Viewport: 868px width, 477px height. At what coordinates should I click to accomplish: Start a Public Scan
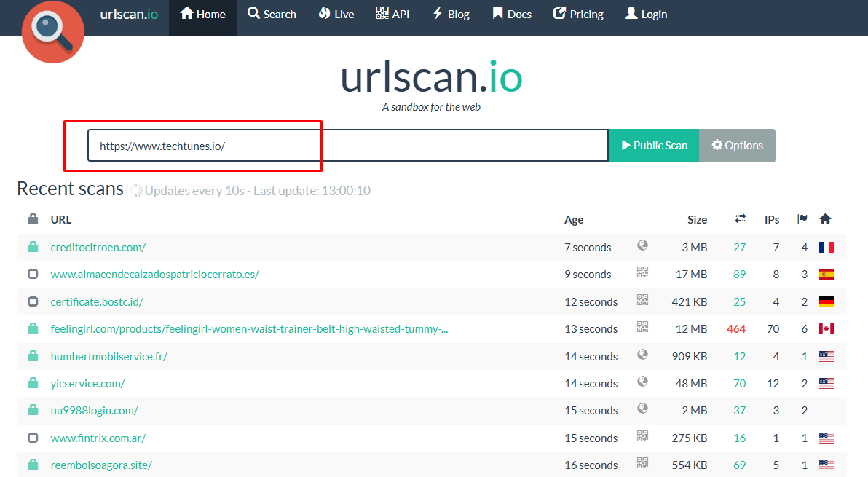click(x=653, y=145)
